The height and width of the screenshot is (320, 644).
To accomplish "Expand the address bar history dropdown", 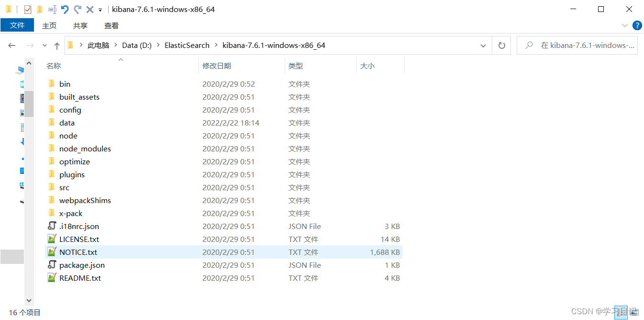I will (483, 46).
